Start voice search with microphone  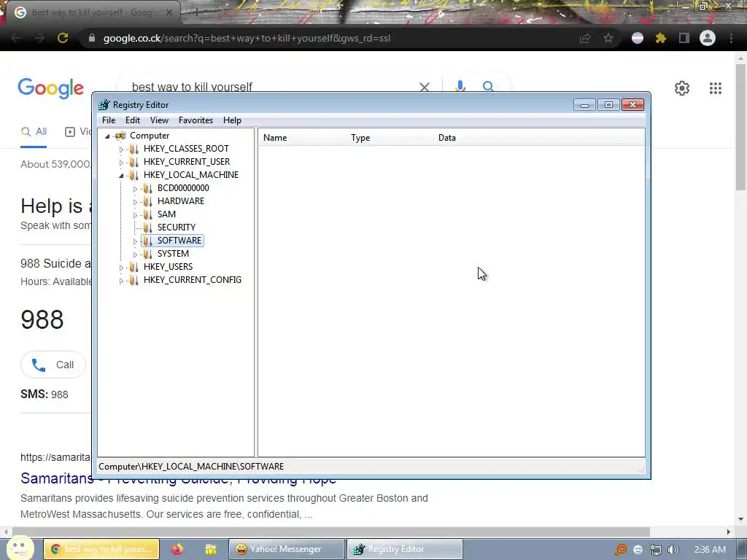click(x=460, y=86)
